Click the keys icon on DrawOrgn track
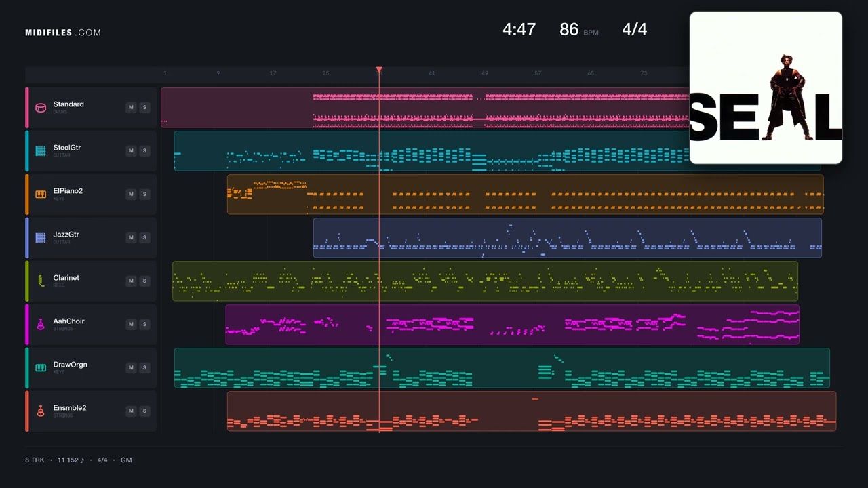Screen dimensions: 868x488 pyautogui.click(x=41, y=367)
